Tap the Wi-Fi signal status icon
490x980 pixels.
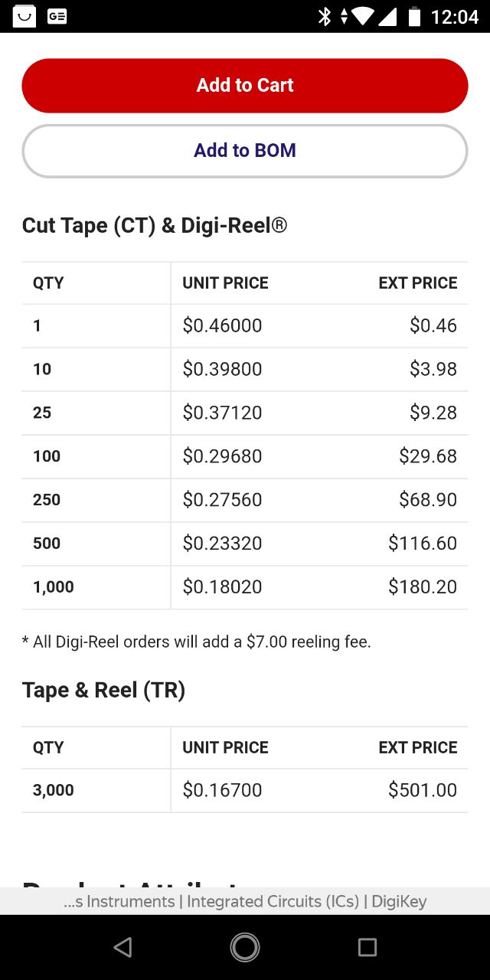click(x=363, y=16)
